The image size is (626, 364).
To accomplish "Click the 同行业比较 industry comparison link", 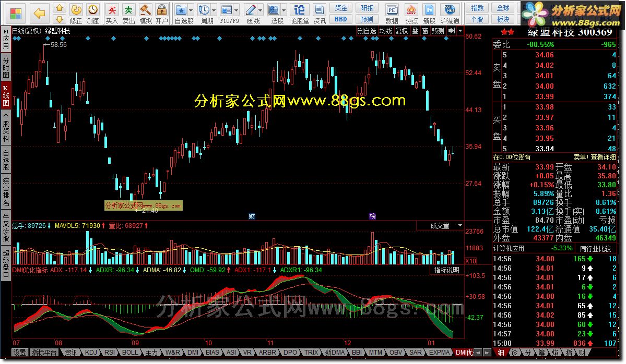I will pyautogui.click(x=595, y=248).
